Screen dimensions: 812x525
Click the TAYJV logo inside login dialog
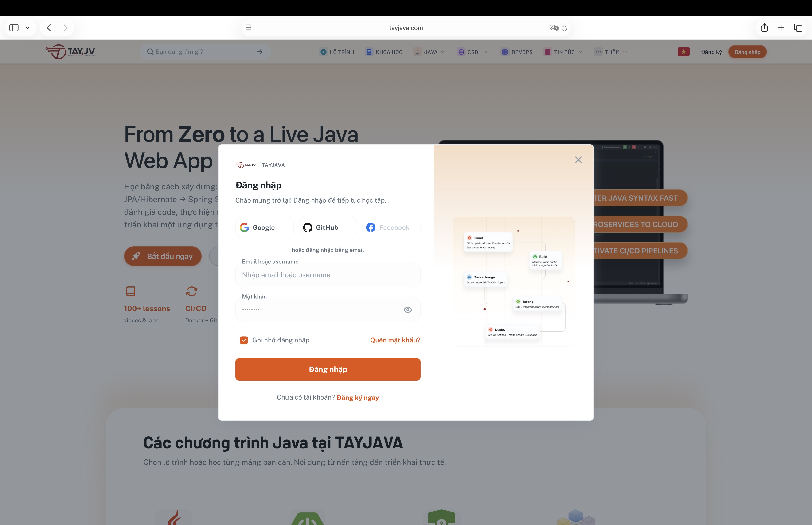coord(246,165)
